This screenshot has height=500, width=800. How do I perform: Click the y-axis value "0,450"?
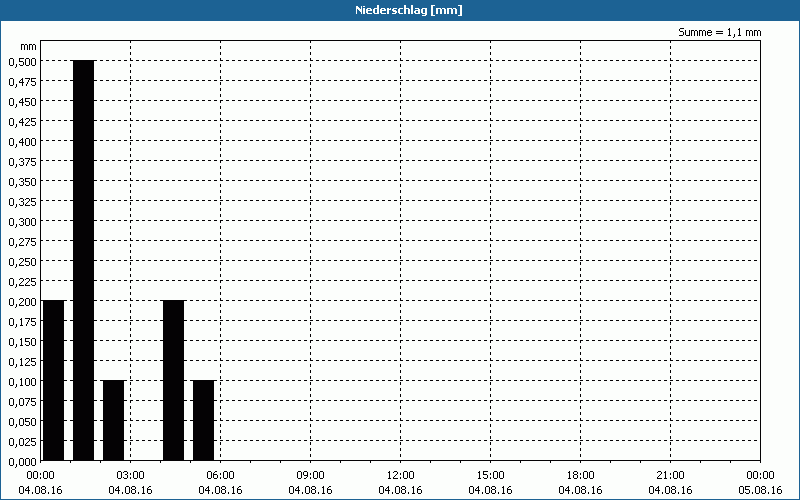22,102
